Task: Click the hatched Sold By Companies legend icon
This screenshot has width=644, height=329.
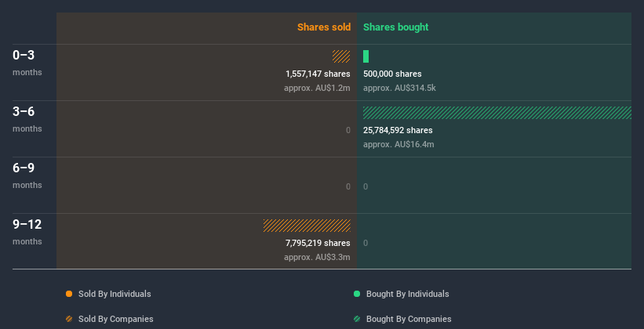Action: [x=69, y=319]
